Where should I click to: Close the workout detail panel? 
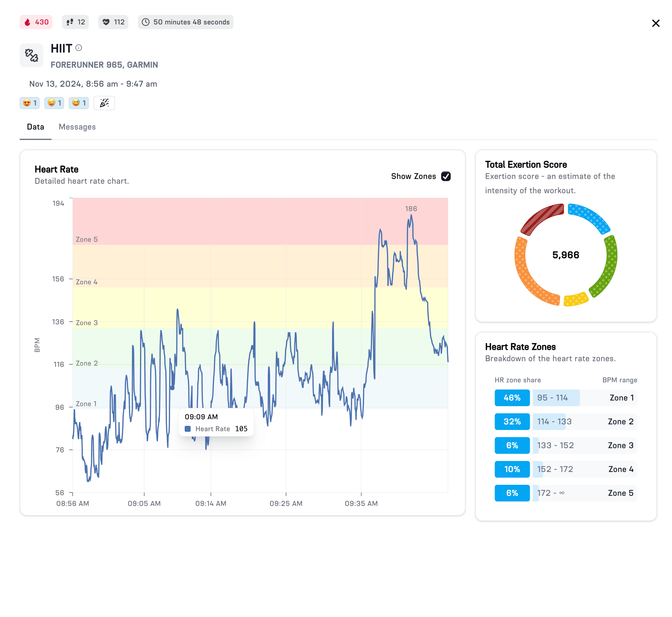tap(656, 23)
